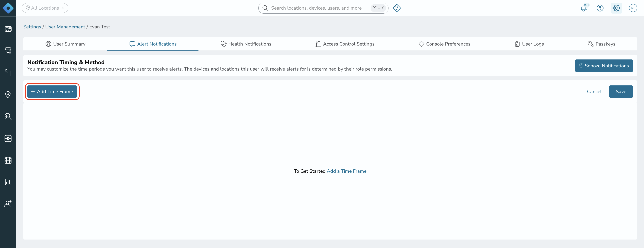Open the access control door icon in the sidebar

(8, 73)
